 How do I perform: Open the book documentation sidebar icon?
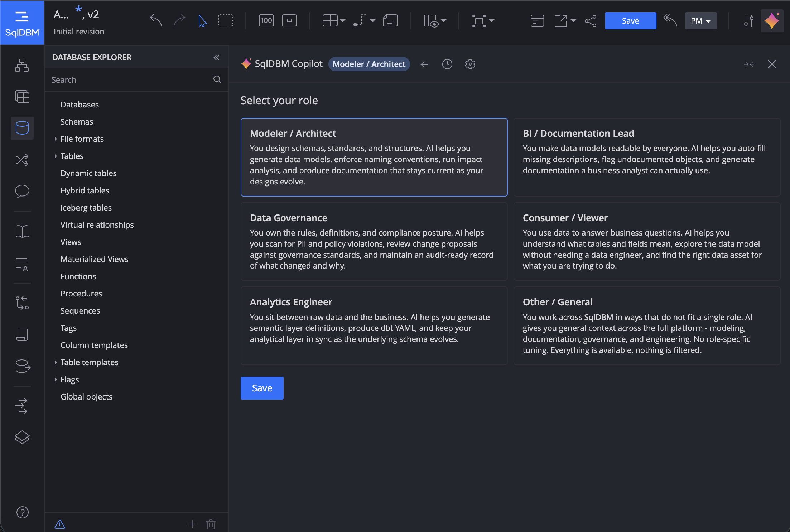point(22,231)
